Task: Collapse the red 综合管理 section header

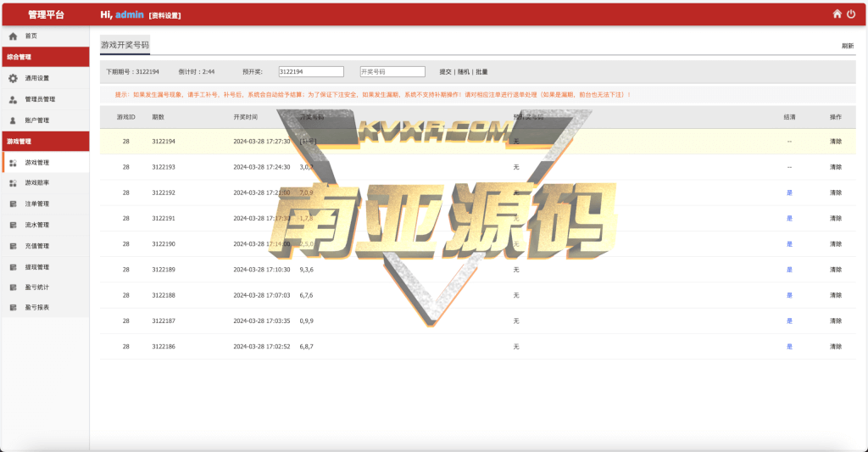Action: (46, 57)
